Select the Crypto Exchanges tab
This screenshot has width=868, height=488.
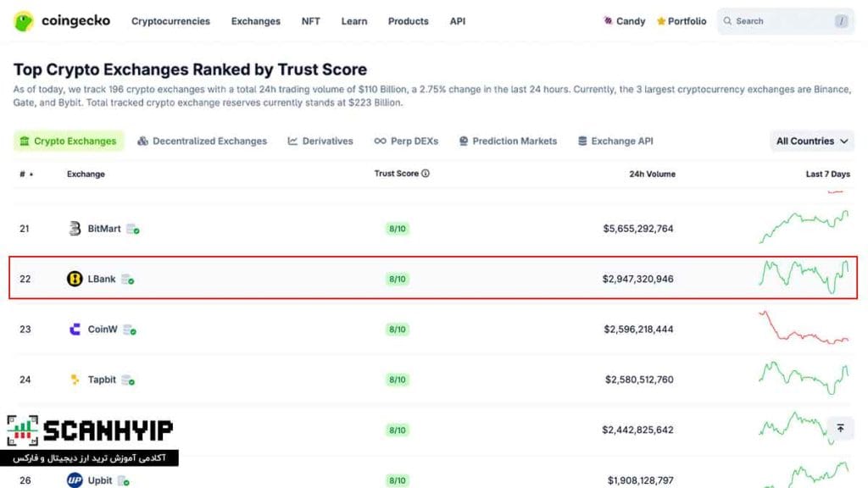(x=69, y=141)
